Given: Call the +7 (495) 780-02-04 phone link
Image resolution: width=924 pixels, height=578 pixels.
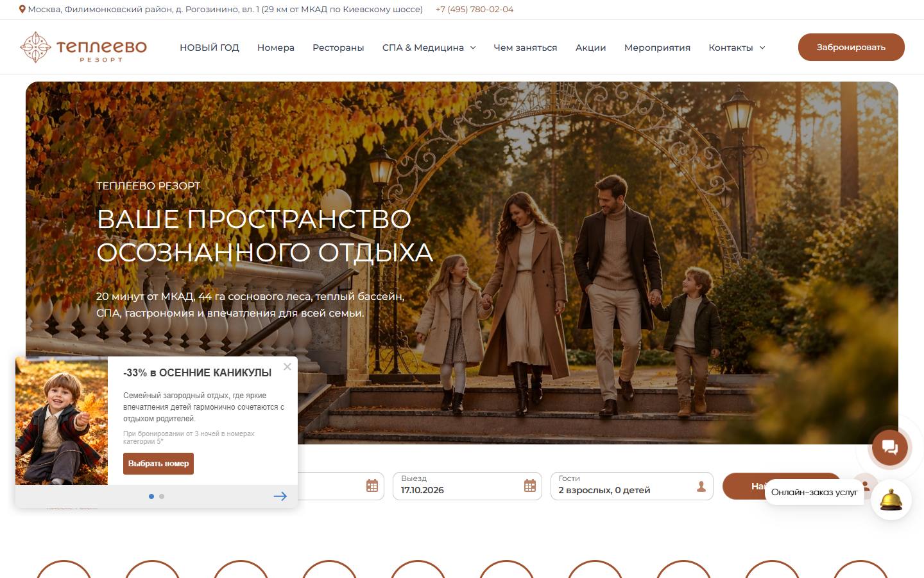Looking at the screenshot, I should pyautogui.click(x=474, y=10).
